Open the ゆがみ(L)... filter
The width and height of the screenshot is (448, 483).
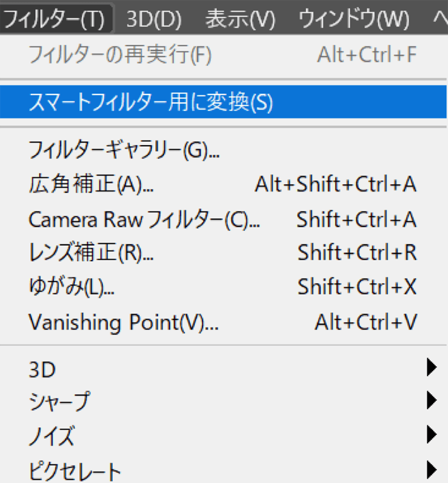tap(223, 287)
